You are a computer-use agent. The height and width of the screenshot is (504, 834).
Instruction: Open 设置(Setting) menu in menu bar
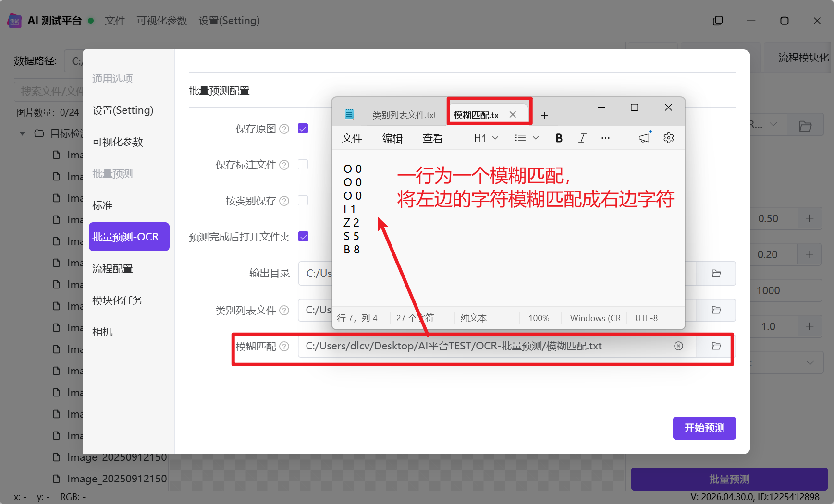pyautogui.click(x=229, y=21)
